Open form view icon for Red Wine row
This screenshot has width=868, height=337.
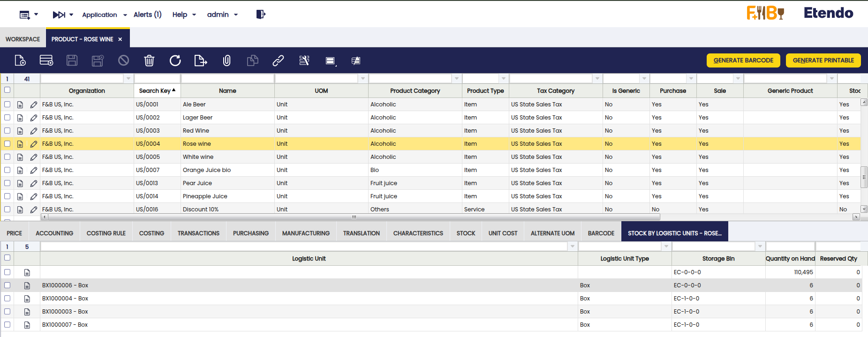[20, 131]
